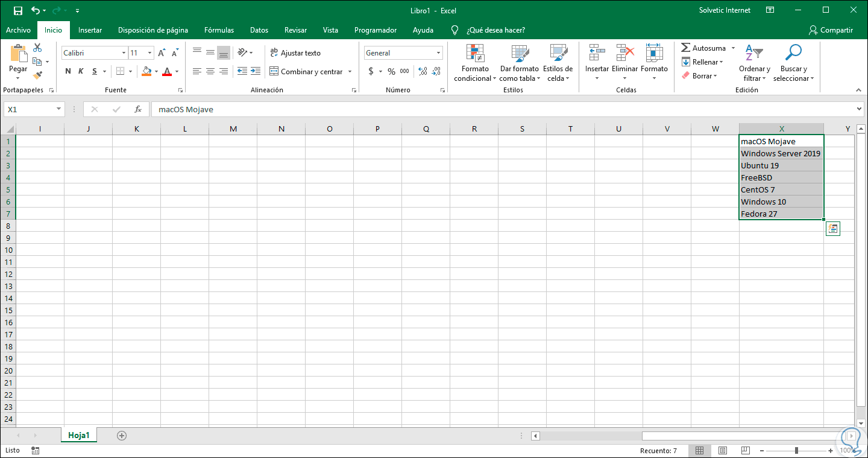Apply the red font color
868x458 pixels.
[166, 71]
